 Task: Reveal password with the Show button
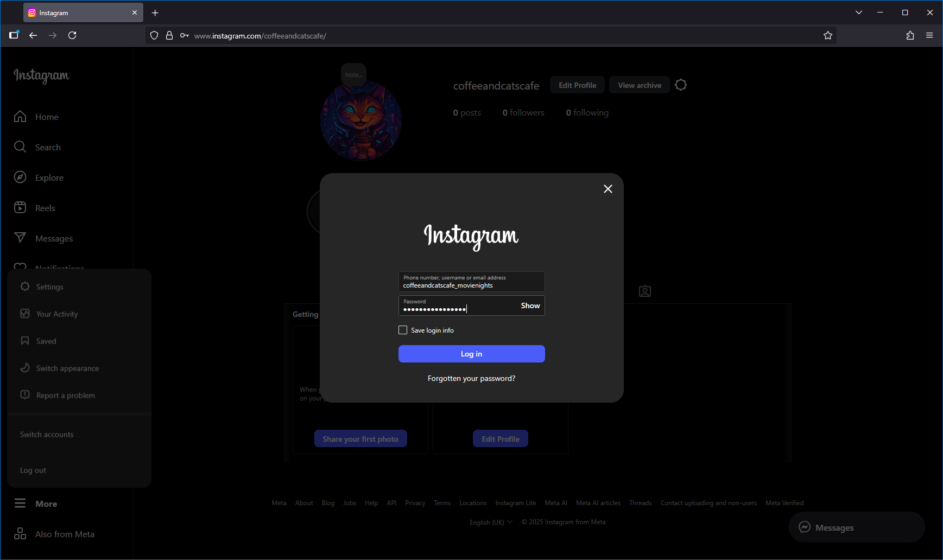(x=530, y=306)
